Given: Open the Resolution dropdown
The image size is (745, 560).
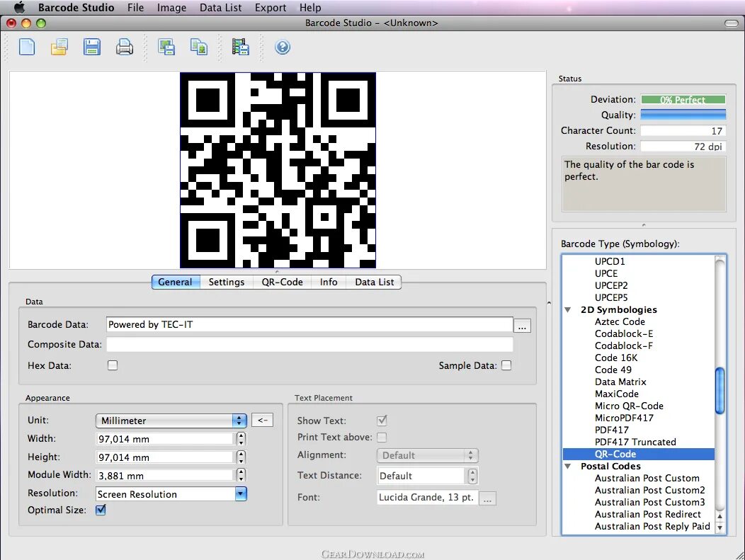Looking at the screenshot, I should pyautogui.click(x=241, y=493).
